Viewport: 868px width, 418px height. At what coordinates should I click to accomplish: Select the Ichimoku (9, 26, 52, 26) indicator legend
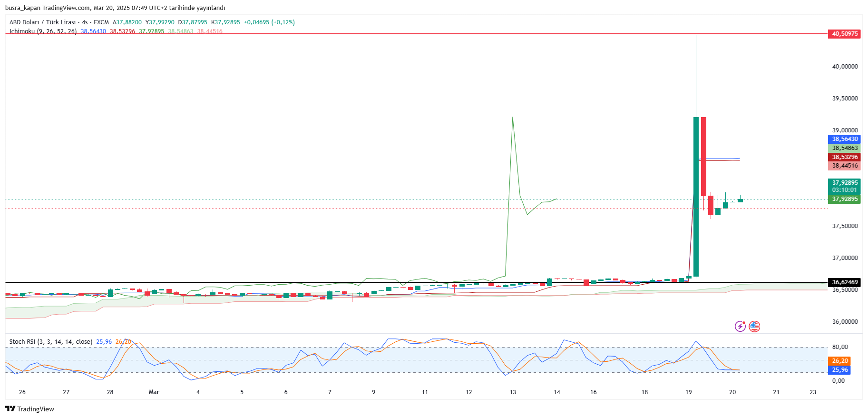point(43,31)
